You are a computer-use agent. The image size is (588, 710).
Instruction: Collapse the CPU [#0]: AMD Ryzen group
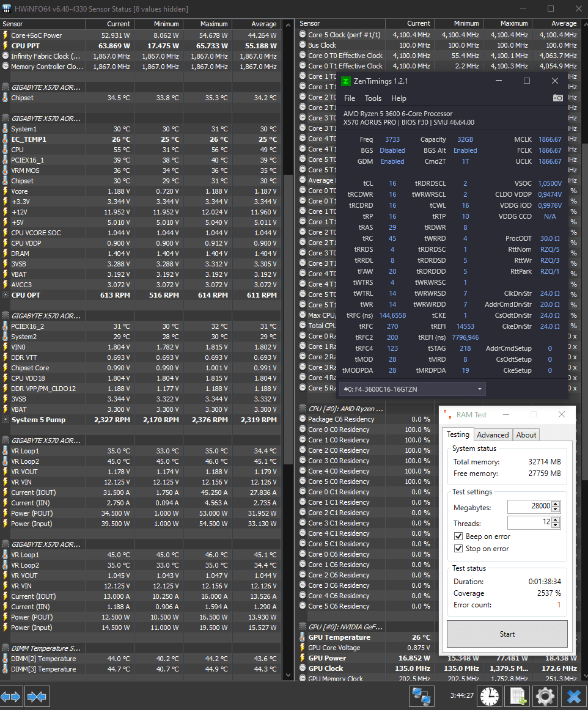pyautogui.click(x=303, y=408)
